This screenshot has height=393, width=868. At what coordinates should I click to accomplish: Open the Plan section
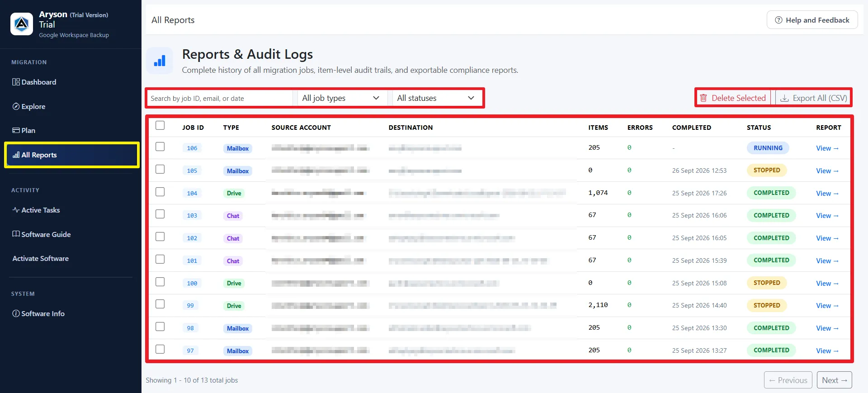pyautogui.click(x=24, y=130)
